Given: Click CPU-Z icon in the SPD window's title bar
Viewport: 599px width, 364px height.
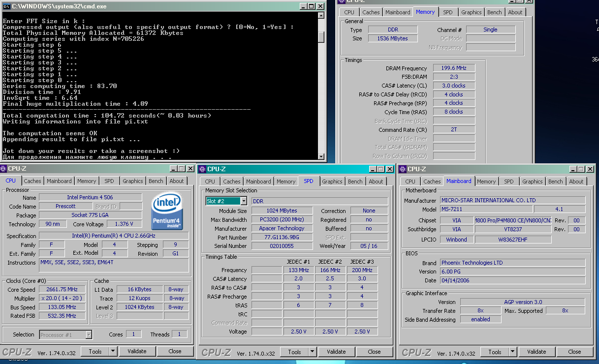Looking at the screenshot, I should point(202,169).
